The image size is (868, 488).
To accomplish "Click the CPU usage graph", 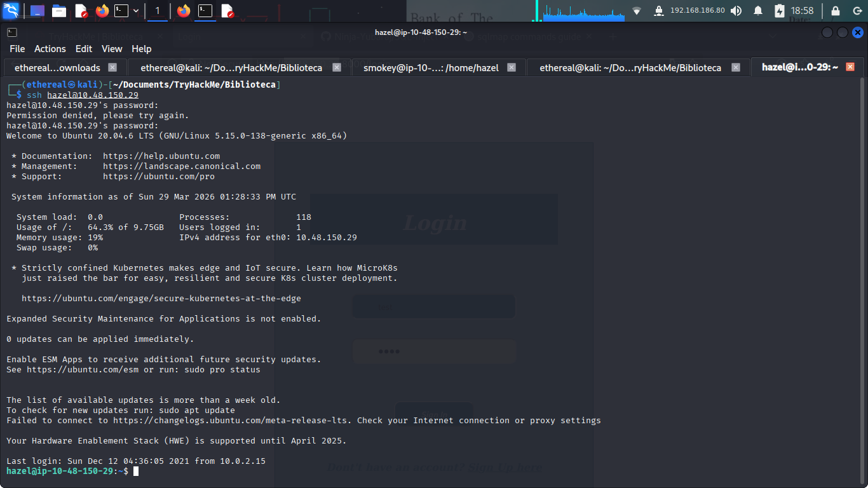I will click(x=583, y=11).
